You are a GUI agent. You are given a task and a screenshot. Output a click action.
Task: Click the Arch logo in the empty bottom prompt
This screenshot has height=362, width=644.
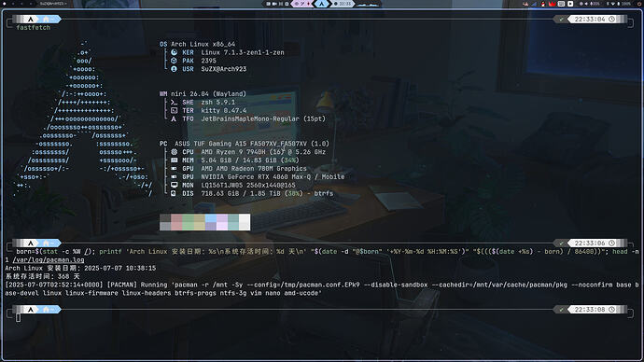[31, 310]
